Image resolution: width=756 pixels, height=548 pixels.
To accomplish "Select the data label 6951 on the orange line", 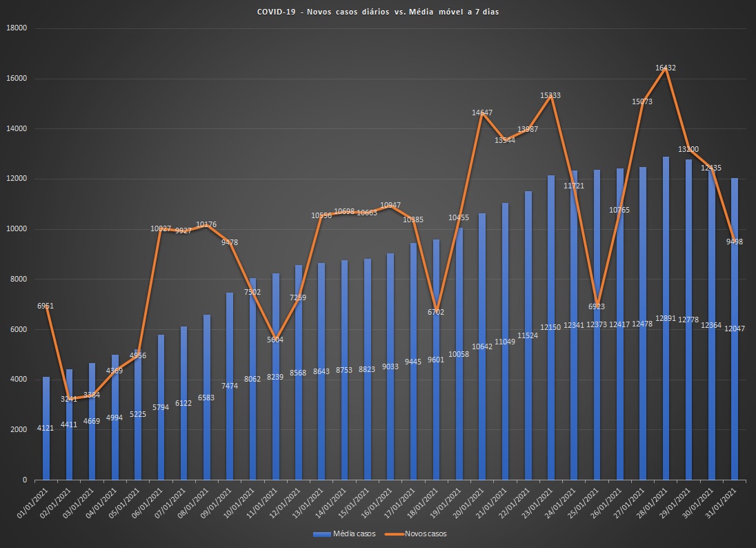I will click(46, 305).
